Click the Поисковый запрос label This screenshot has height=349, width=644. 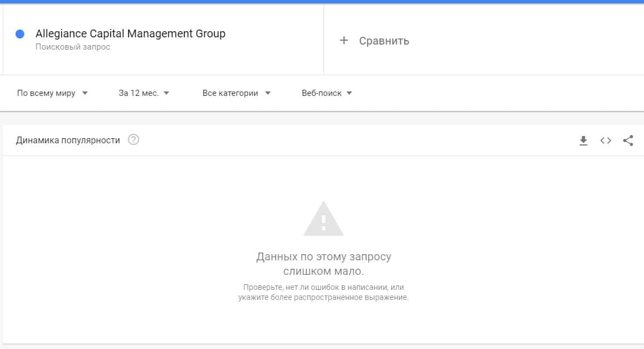[x=72, y=47]
